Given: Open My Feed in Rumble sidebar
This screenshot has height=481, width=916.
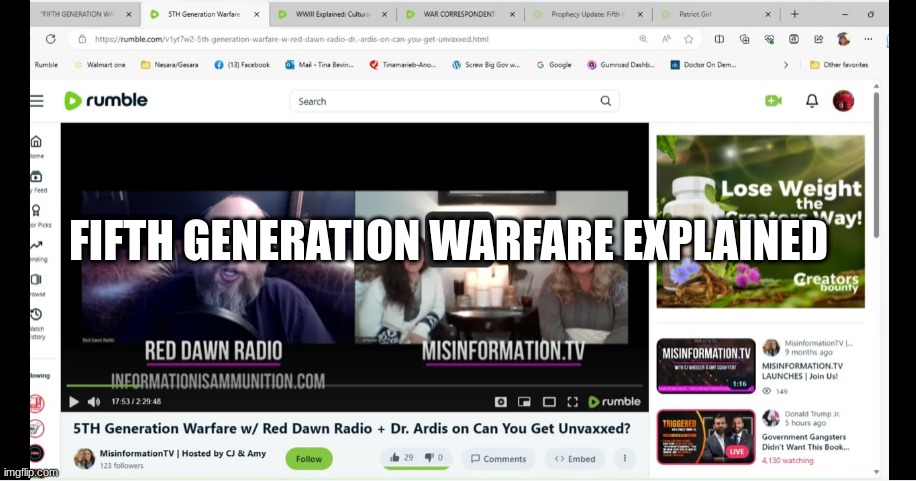Looking at the screenshot, I should [37, 182].
